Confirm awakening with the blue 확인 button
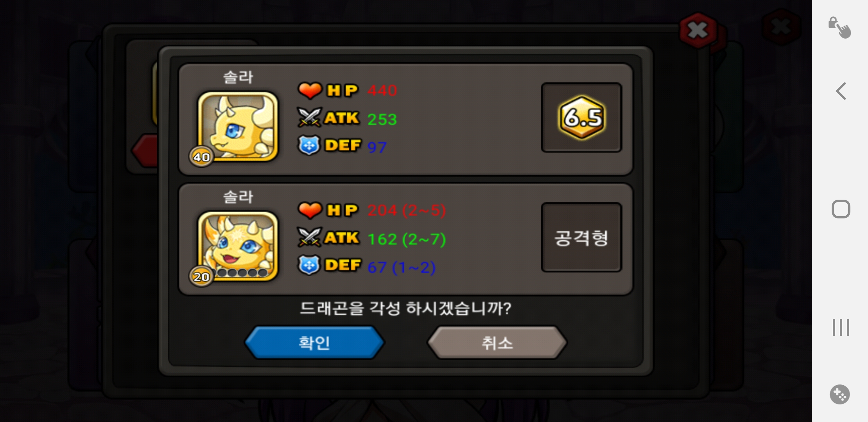The image size is (868, 422). click(x=315, y=342)
